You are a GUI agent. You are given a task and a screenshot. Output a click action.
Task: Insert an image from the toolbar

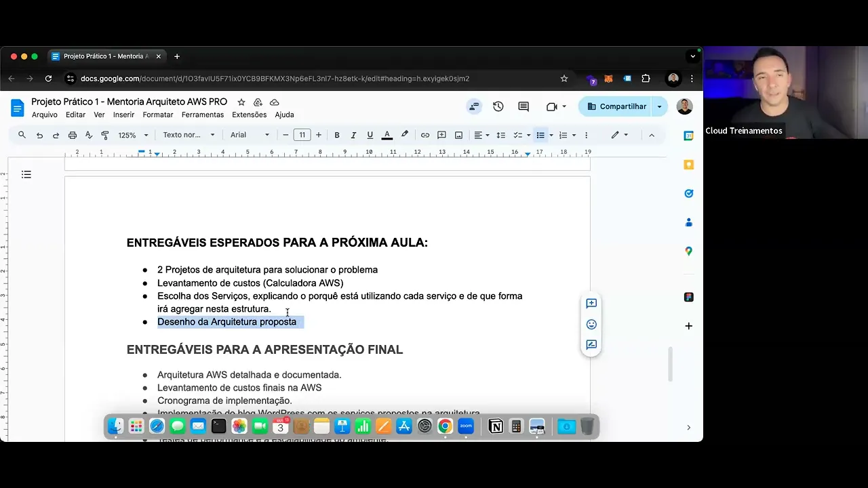[458, 135]
